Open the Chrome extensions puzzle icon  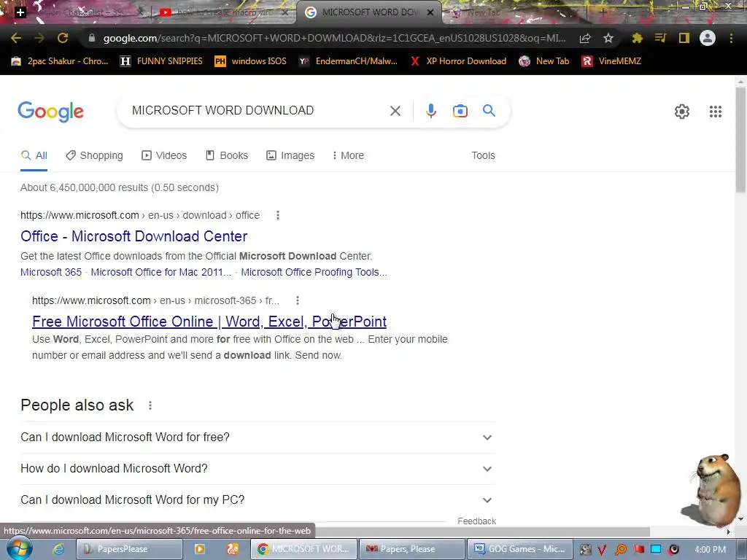pos(637,38)
